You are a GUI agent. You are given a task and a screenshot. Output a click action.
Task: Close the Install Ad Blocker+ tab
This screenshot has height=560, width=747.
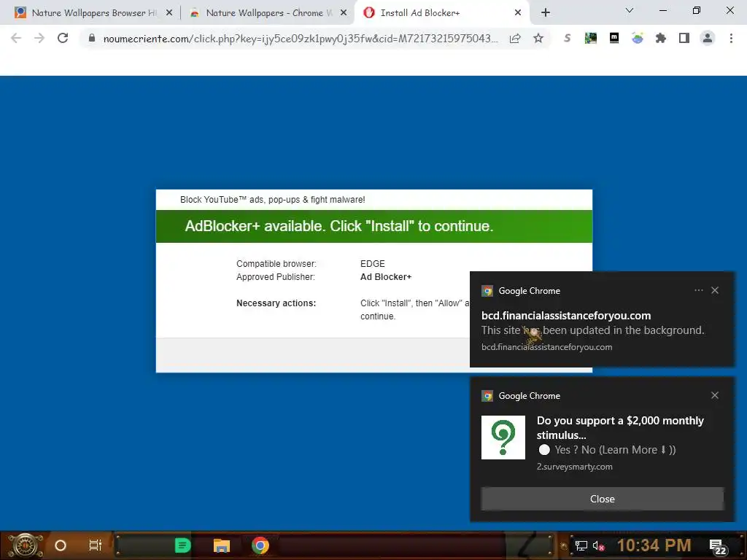518,13
